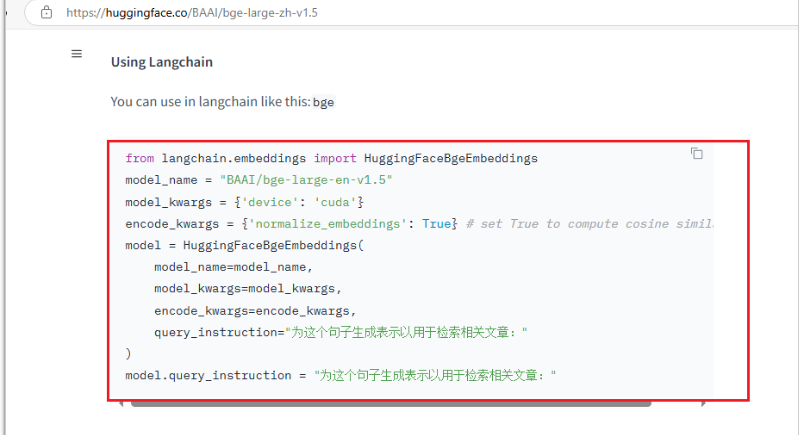Viewport: 799px width, 435px height.
Task: Click the "encode_kwargs=encode_kwargs," line
Action: pos(255,311)
